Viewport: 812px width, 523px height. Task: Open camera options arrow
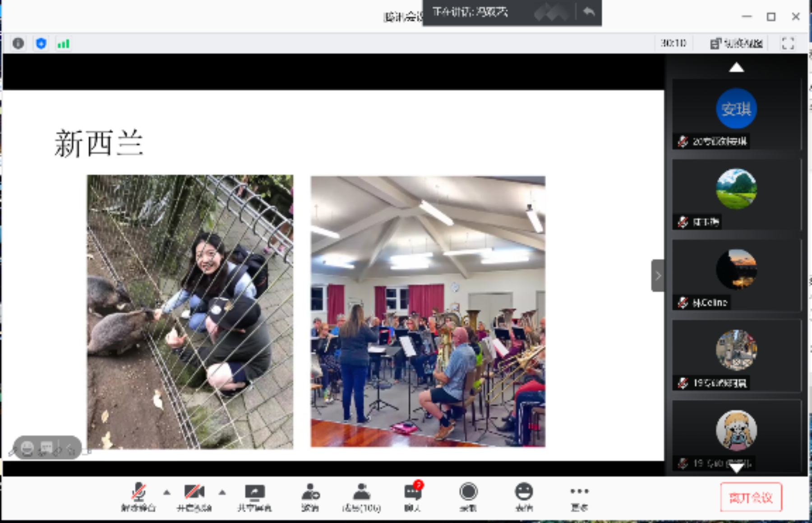click(x=222, y=492)
